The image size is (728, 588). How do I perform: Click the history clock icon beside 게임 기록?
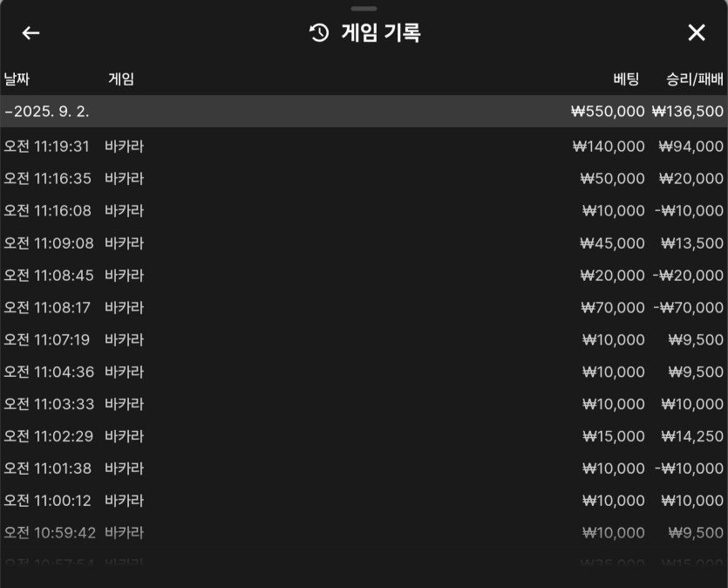tap(319, 33)
